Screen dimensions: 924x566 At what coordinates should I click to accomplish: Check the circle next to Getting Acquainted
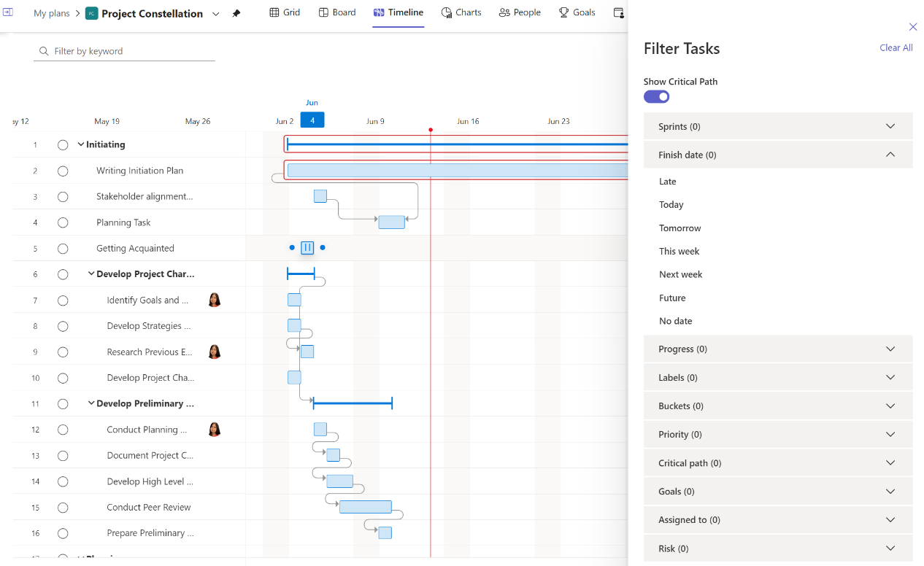click(63, 248)
